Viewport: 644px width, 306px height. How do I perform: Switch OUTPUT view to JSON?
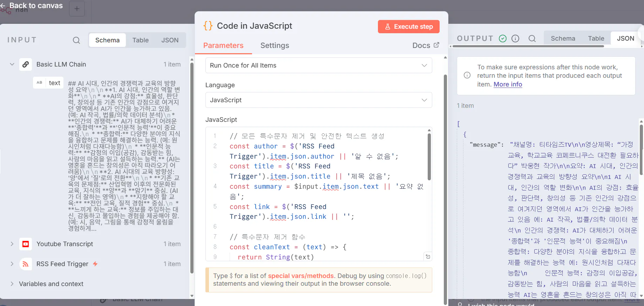[626, 39]
